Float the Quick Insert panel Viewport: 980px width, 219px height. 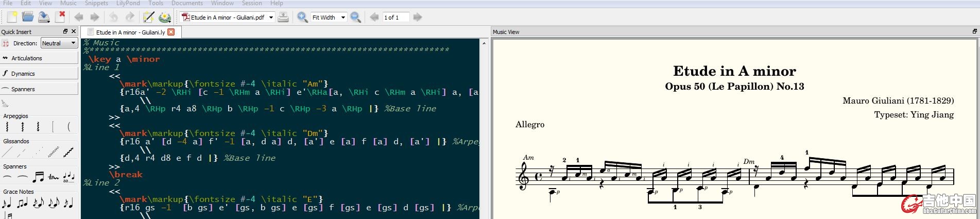click(65, 31)
